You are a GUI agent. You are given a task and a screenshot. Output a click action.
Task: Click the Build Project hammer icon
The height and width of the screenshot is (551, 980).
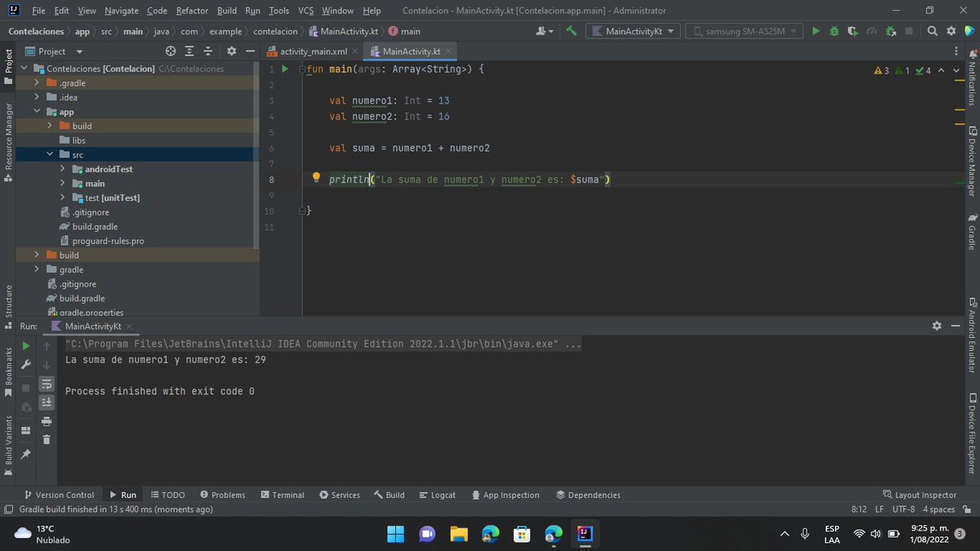click(x=572, y=31)
